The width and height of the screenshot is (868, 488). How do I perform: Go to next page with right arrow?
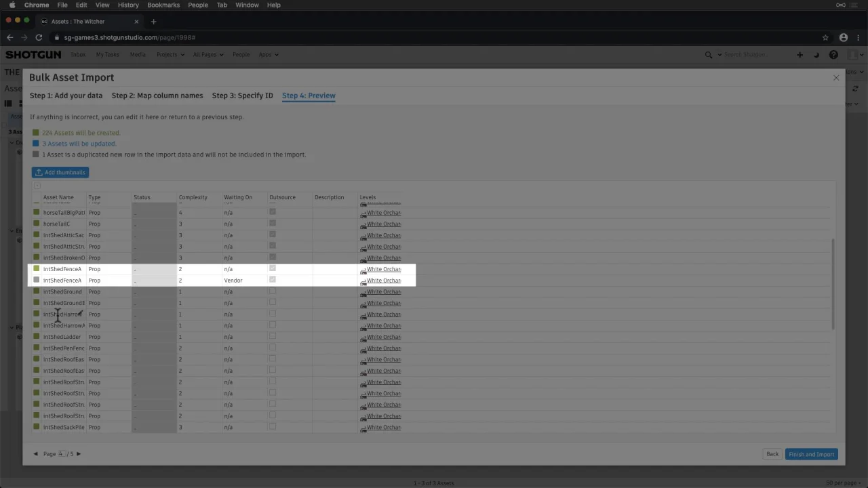tap(79, 454)
